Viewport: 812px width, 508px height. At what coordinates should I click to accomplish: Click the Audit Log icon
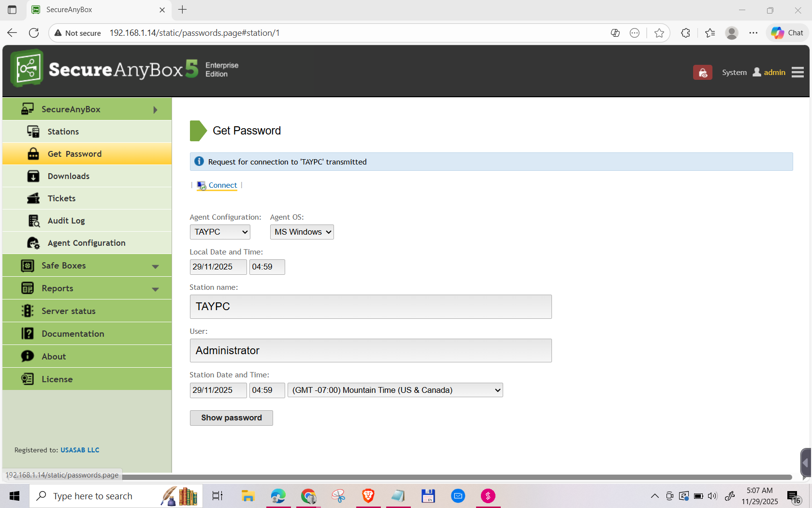(33, 221)
